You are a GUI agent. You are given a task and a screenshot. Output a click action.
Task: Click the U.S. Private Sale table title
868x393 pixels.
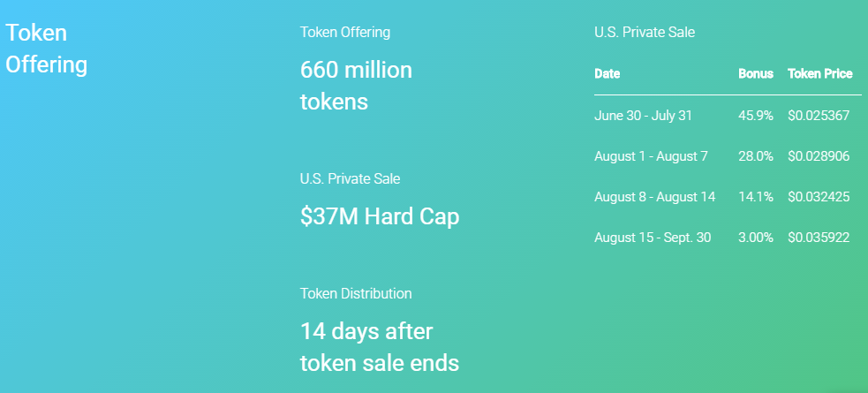tap(645, 32)
